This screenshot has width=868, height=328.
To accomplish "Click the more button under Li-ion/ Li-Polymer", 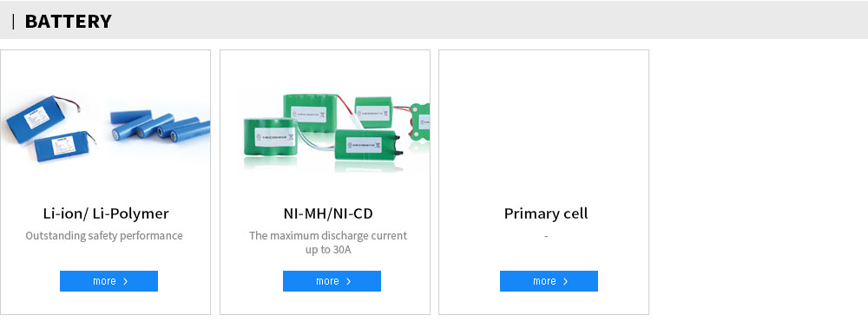I will click(x=108, y=281).
